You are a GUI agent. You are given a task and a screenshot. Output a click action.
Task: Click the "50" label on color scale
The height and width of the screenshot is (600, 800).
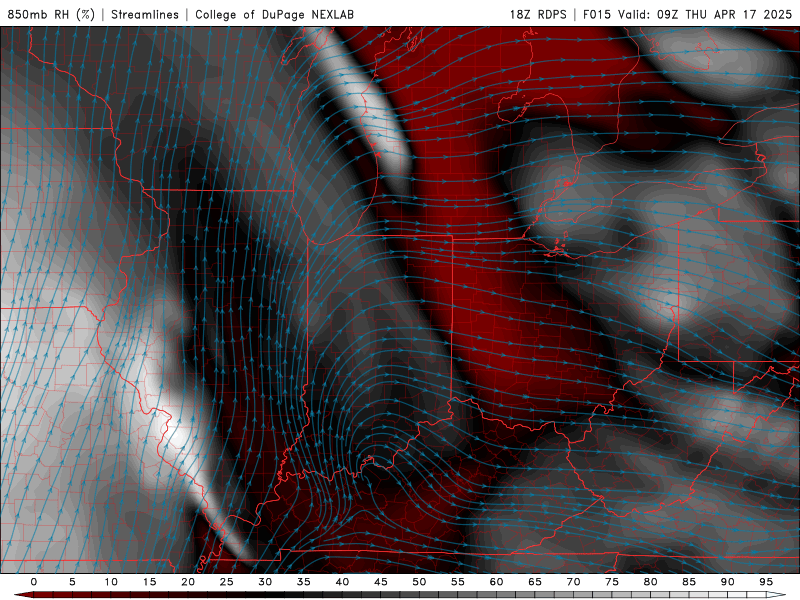tap(419, 582)
